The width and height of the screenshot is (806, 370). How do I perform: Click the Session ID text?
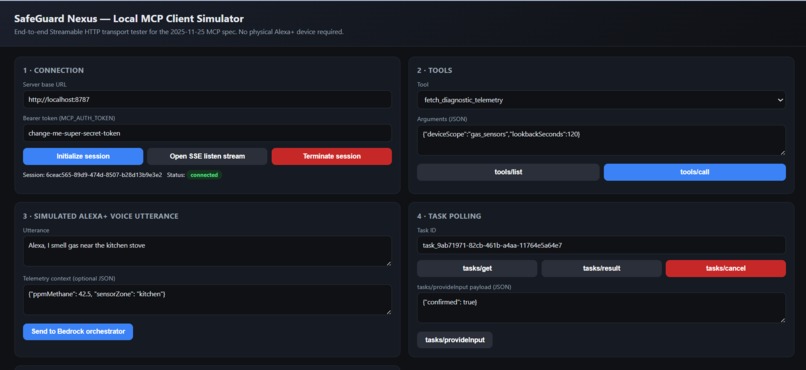pyautogui.click(x=93, y=175)
